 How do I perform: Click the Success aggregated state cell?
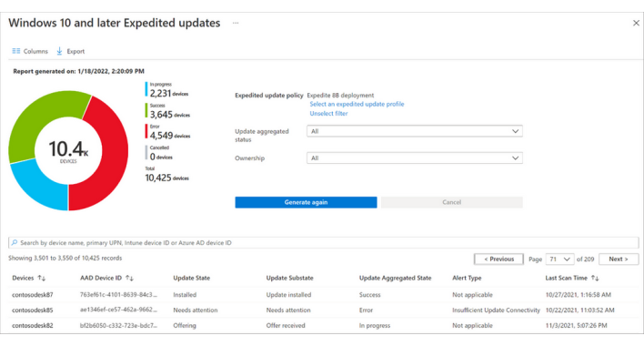(369, 295)
